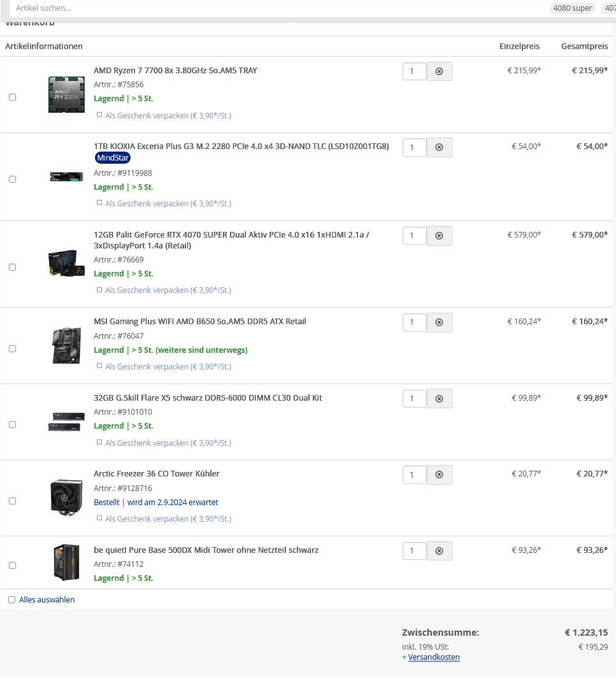Enable gift wrapping for MSI Gaming Plus WIFI
This screenshot has width=616, height=679.
[x=99, y=366]
